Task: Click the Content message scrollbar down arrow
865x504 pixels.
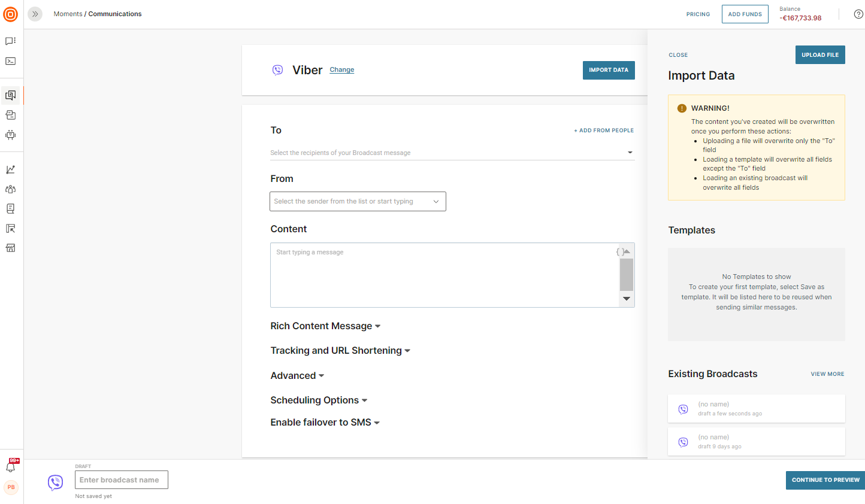Action: [627, 299]
